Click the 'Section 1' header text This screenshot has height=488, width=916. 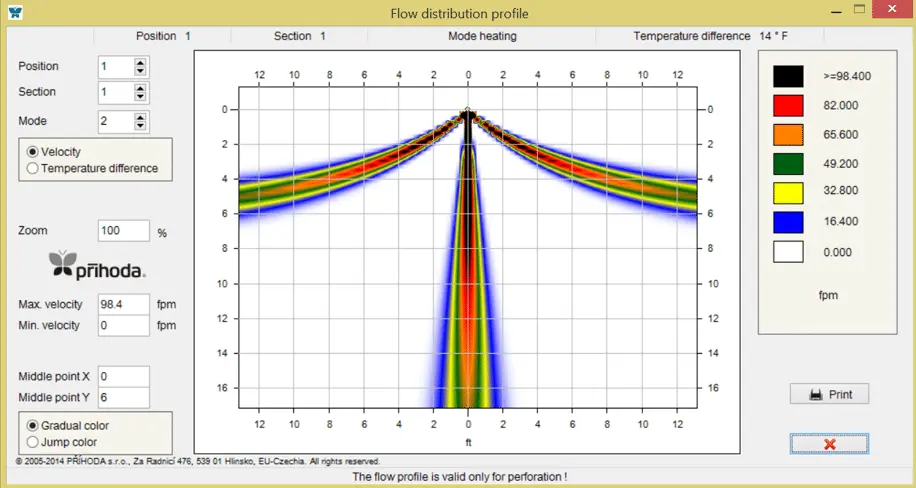point(300,36)
